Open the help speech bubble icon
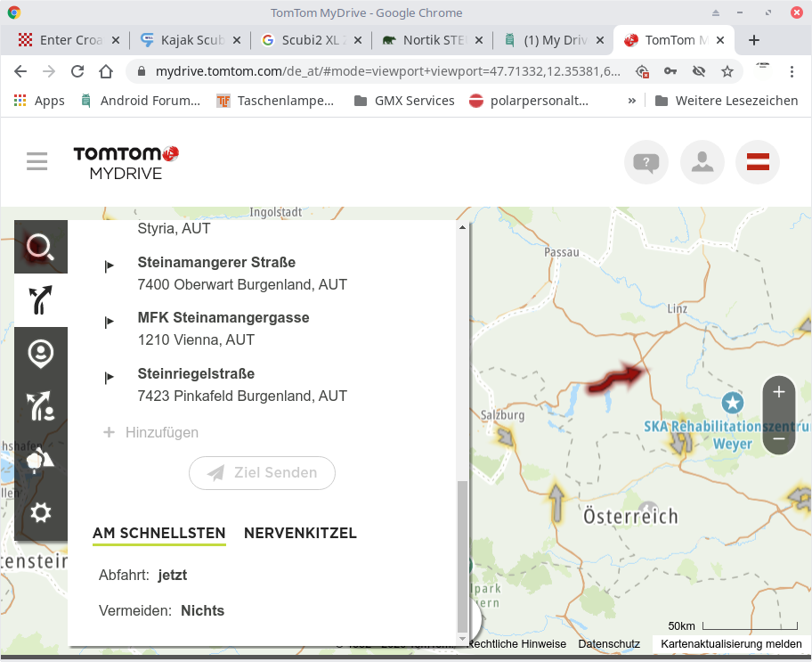This screenshot has height=662, width=812. [x=646, y=162]
